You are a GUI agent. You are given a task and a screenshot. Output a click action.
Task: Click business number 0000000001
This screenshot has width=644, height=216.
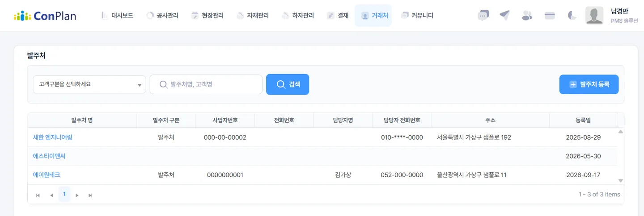pyautogui.click(x=225, y=175)
